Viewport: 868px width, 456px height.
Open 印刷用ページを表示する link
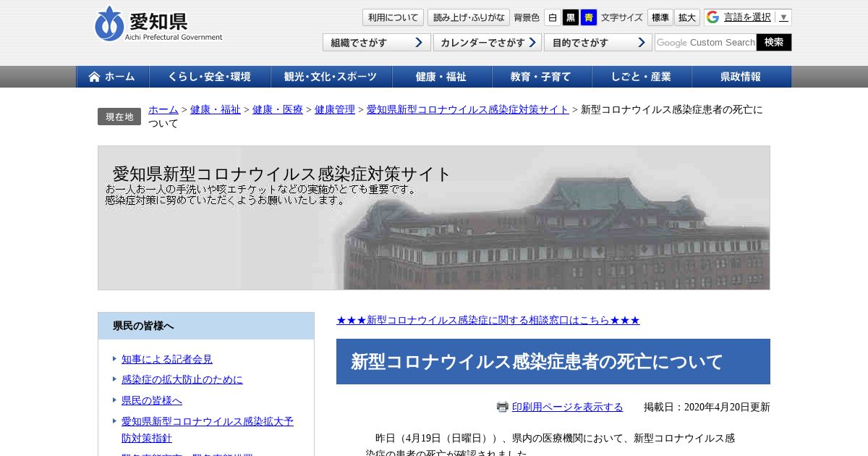pos(567,407)
